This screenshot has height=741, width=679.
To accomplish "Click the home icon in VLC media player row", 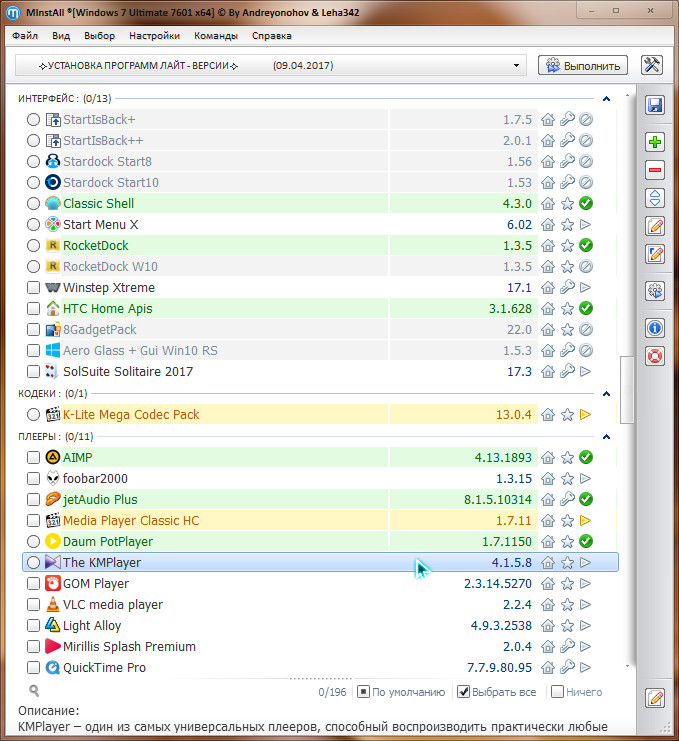I will click(x=548, y=604).
